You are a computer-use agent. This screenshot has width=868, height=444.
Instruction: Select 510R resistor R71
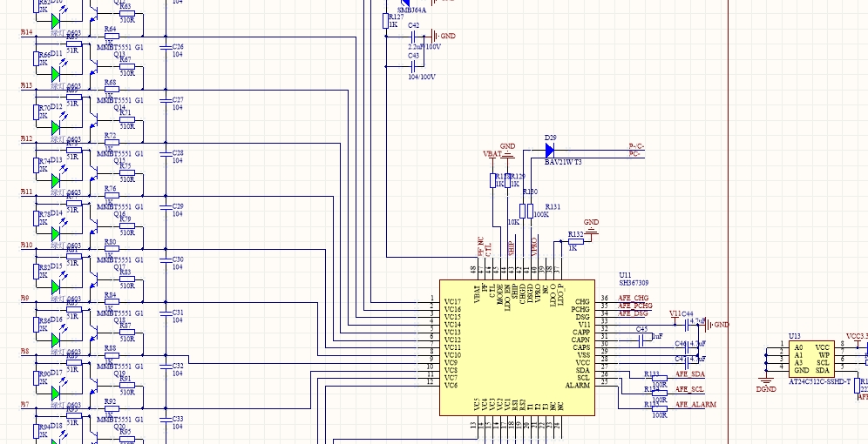[127, 120]
